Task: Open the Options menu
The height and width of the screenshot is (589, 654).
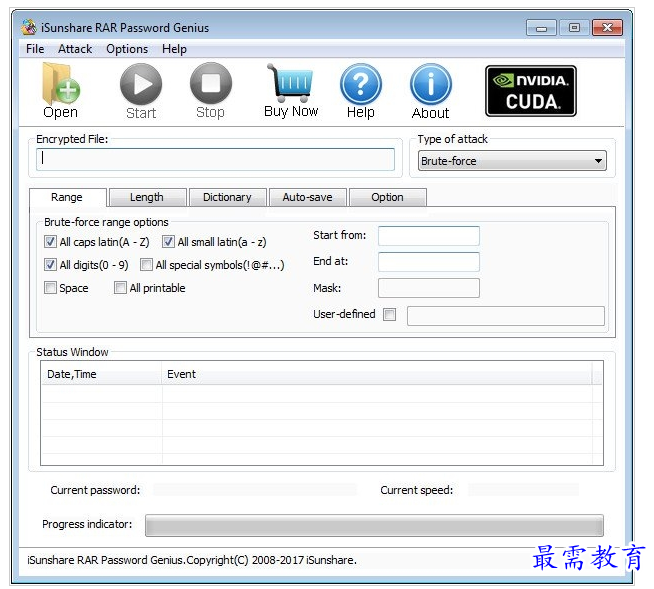Action: click(127, 49)
